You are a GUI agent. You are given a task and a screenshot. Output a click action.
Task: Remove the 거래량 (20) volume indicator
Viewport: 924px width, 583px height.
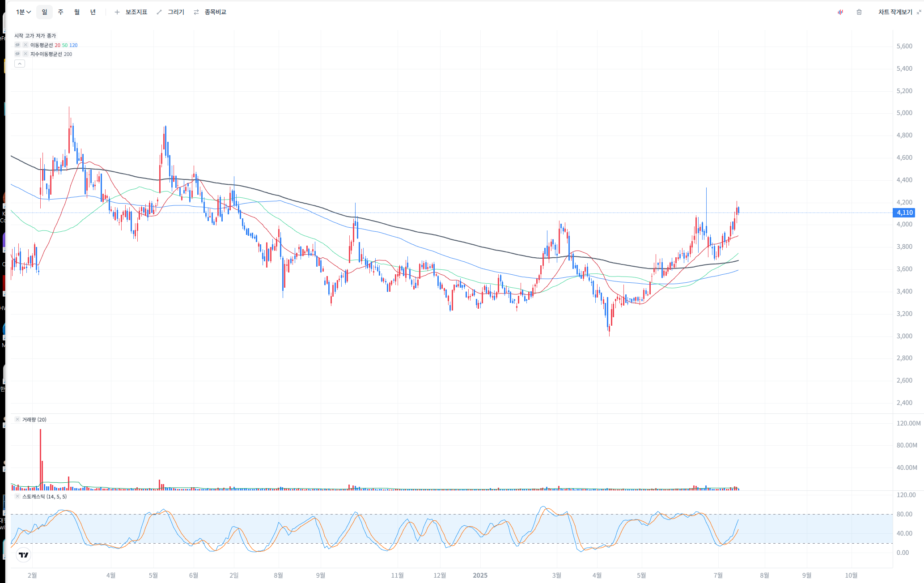[x=17, y=419]
